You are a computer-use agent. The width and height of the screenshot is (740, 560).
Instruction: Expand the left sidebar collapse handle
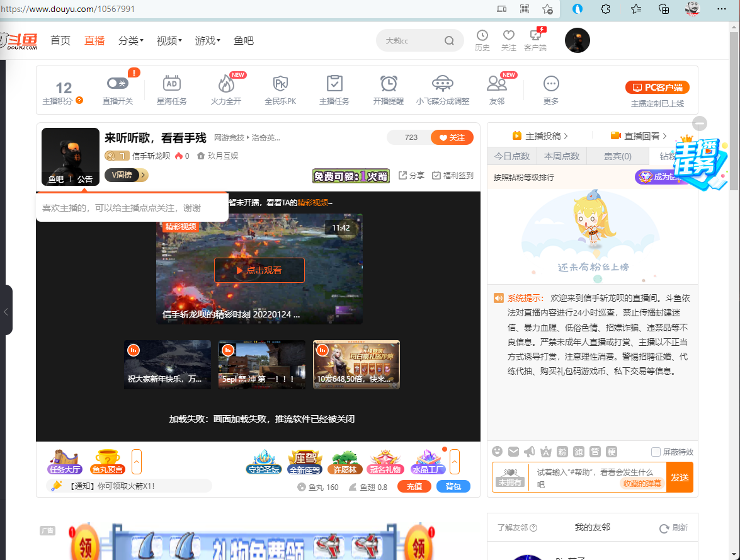6,311
